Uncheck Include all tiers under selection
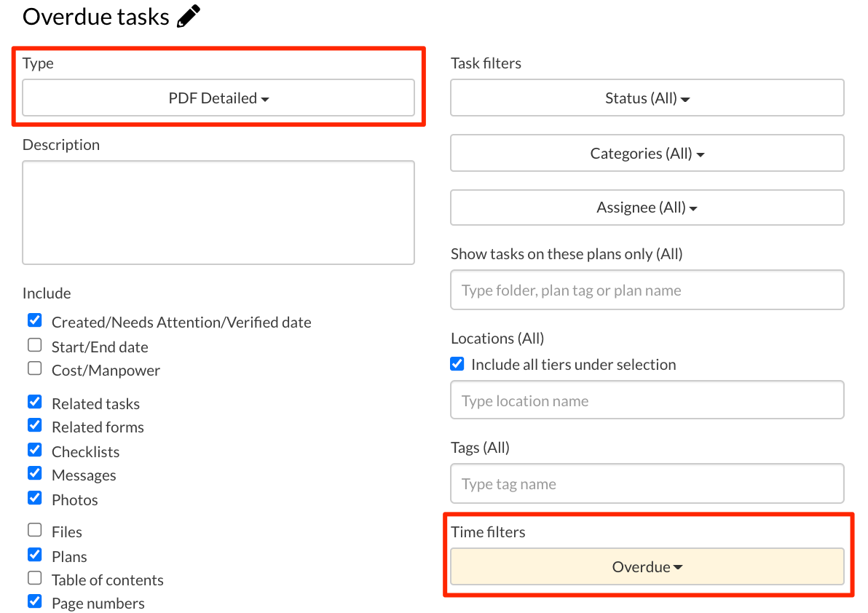This screenshot has height=613, width=868. 457,364
